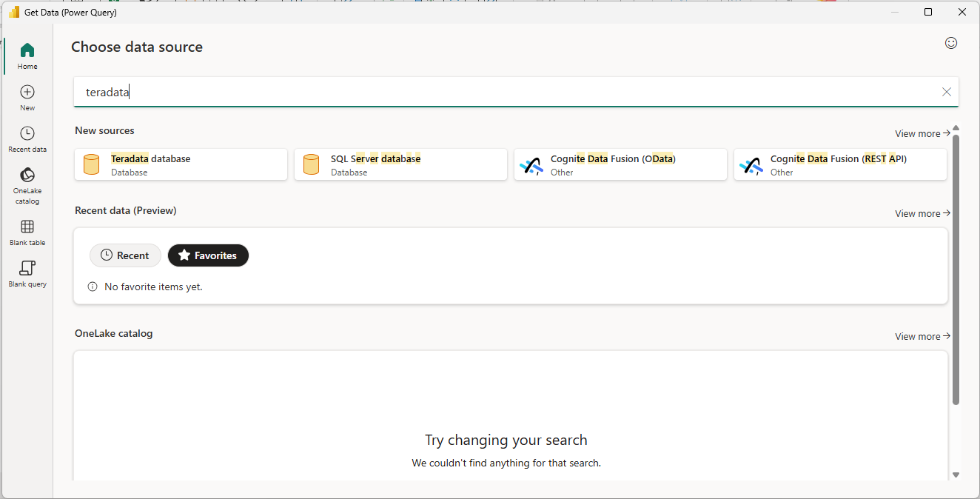980x499 pixels.
Task: Click View more for Recent data
Action: tap(922, 213)
